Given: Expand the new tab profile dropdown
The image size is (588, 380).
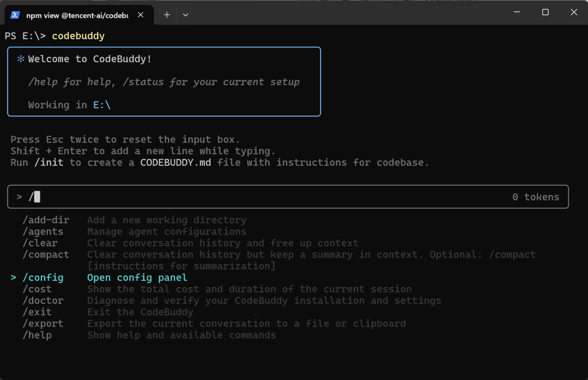Looking at the screenshot, I should point(185,15).
